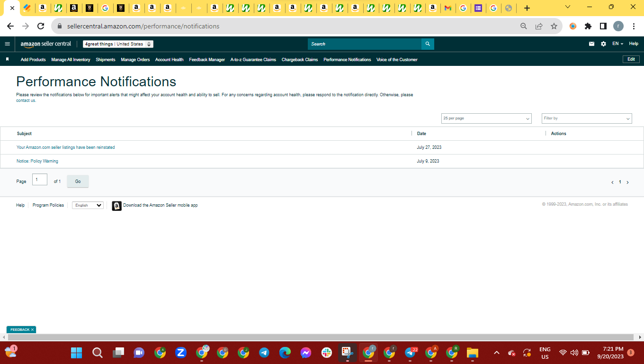
Task: Click the Go button next to page number
Action: tap(78, 182)
